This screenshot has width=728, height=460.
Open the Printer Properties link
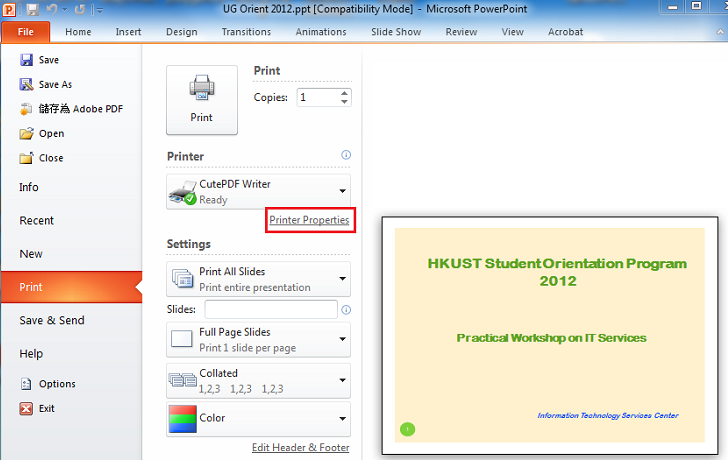(309, 220)
